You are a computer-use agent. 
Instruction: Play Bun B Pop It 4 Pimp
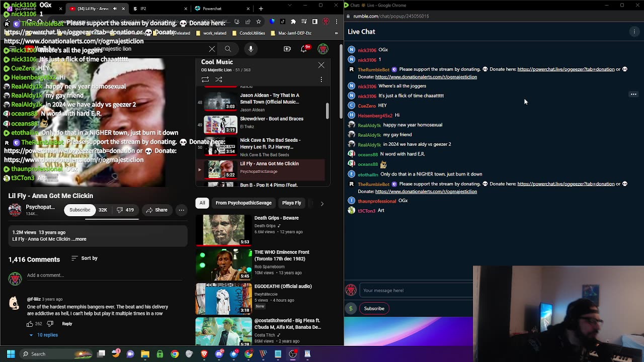[x=260, y=185]
